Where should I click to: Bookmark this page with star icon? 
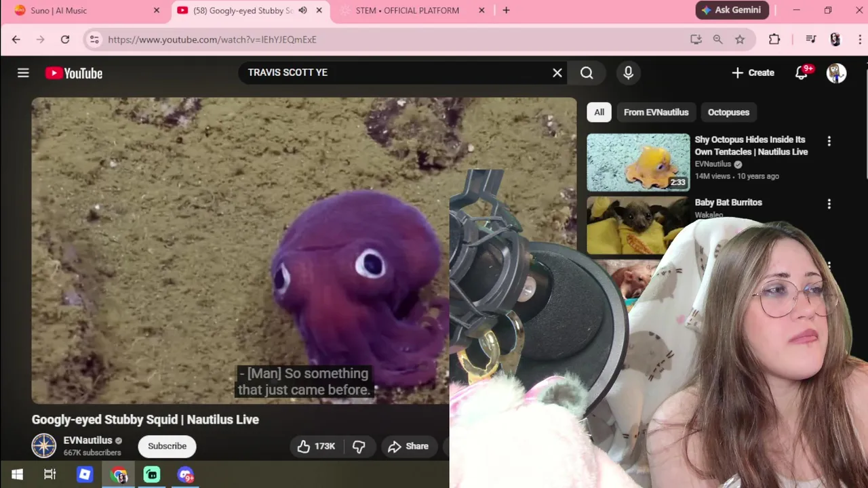coord(740,39)
